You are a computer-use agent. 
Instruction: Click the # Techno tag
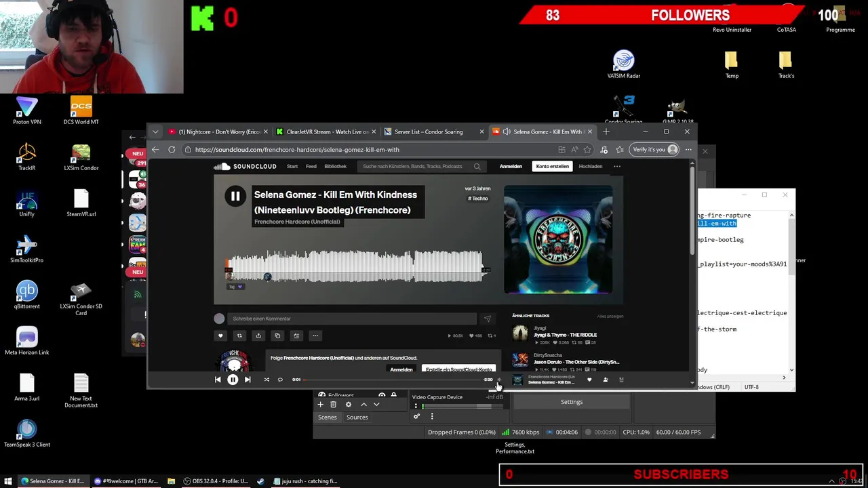478,199
